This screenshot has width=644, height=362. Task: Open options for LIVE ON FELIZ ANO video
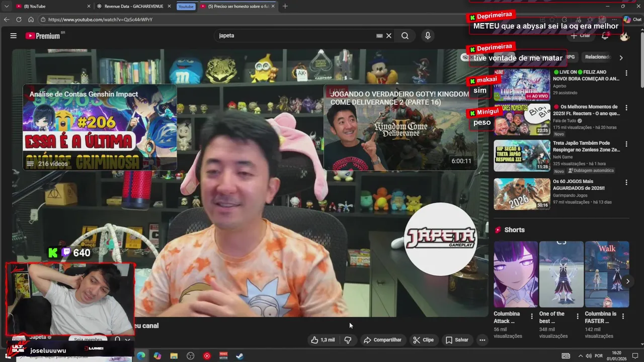tap(626, 73)
